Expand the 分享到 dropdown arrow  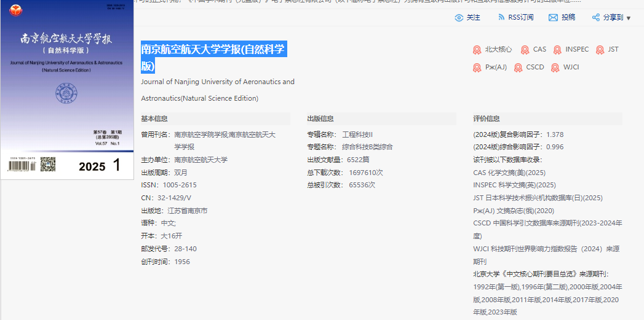tap(629, 18)
